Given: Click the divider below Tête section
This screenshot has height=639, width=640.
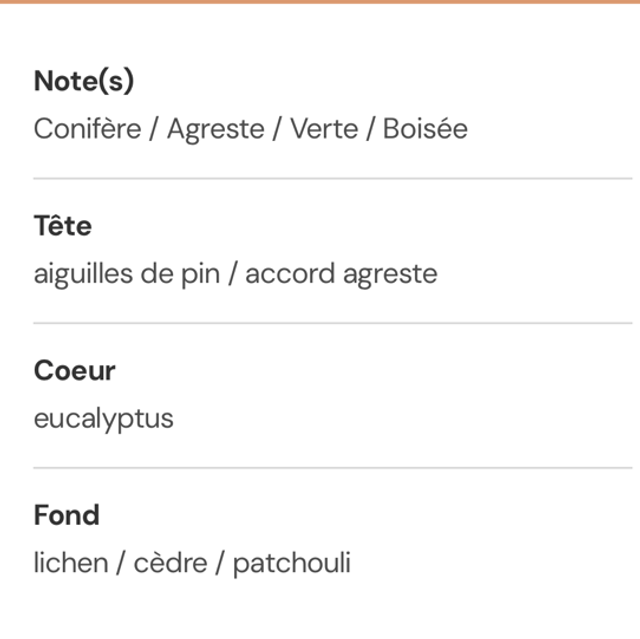Looking at the screenshot, I should pyautogui.click(x=332, y=323).
